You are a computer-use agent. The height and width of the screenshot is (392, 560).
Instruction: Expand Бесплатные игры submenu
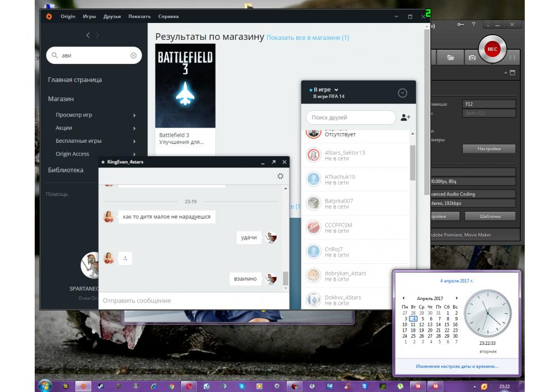coord(134,141)
